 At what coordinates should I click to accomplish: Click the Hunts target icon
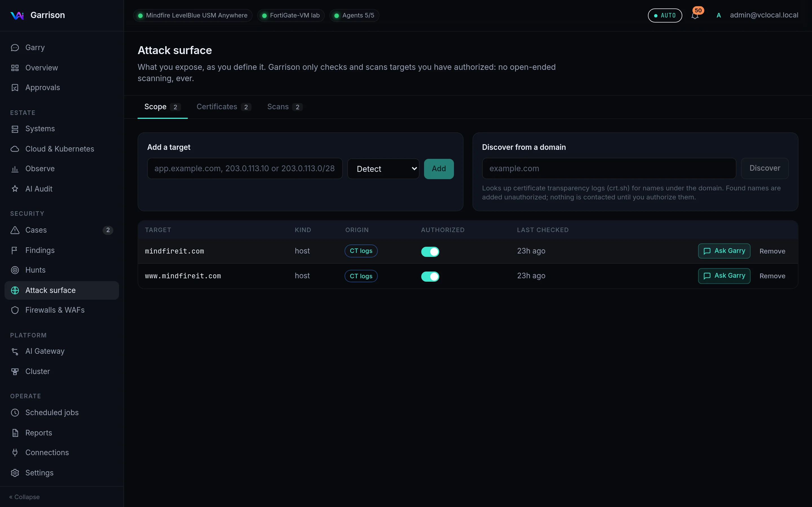coord(15,270)
